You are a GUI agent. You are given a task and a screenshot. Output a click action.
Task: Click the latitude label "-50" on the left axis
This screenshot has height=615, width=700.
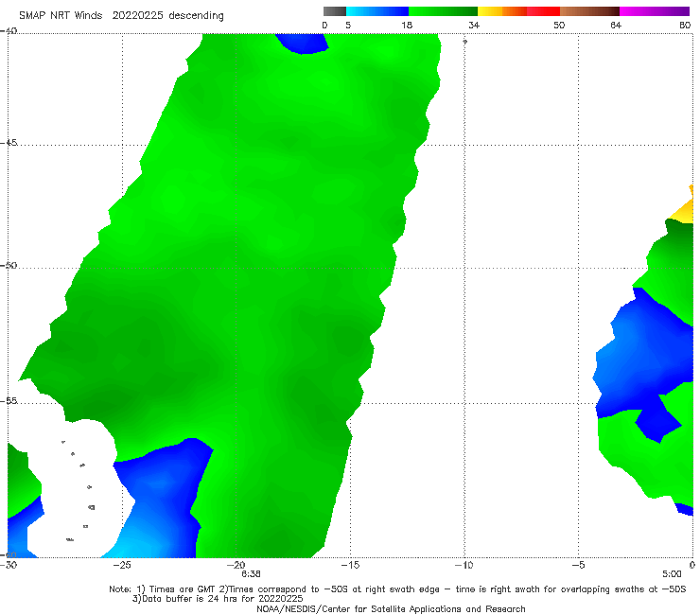[x=9, y=265]
